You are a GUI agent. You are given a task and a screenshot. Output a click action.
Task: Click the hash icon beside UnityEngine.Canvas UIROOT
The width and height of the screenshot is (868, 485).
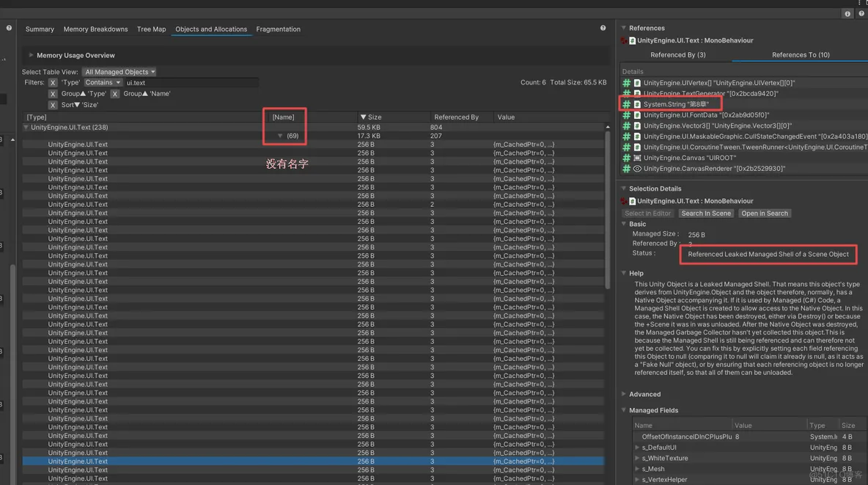point(627,158)
